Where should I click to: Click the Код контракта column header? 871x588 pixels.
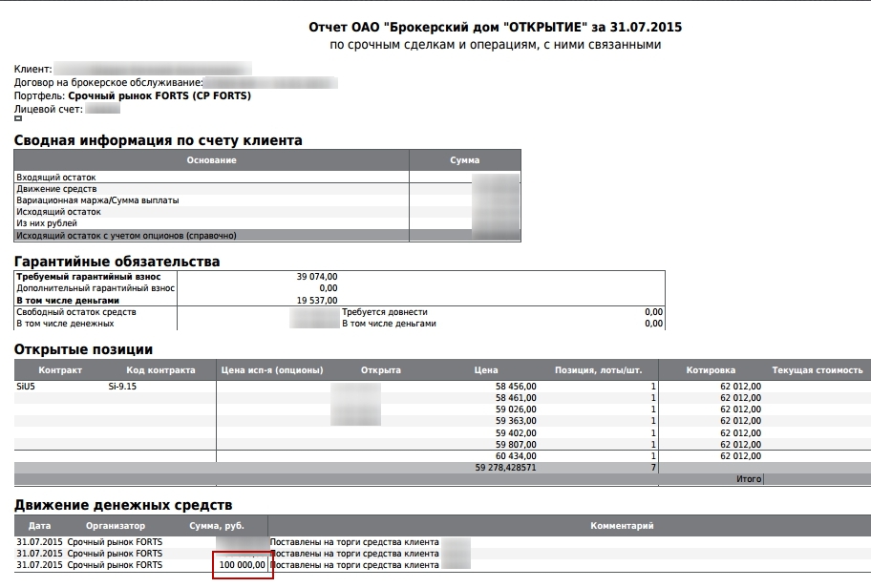(x=160, y=370)
